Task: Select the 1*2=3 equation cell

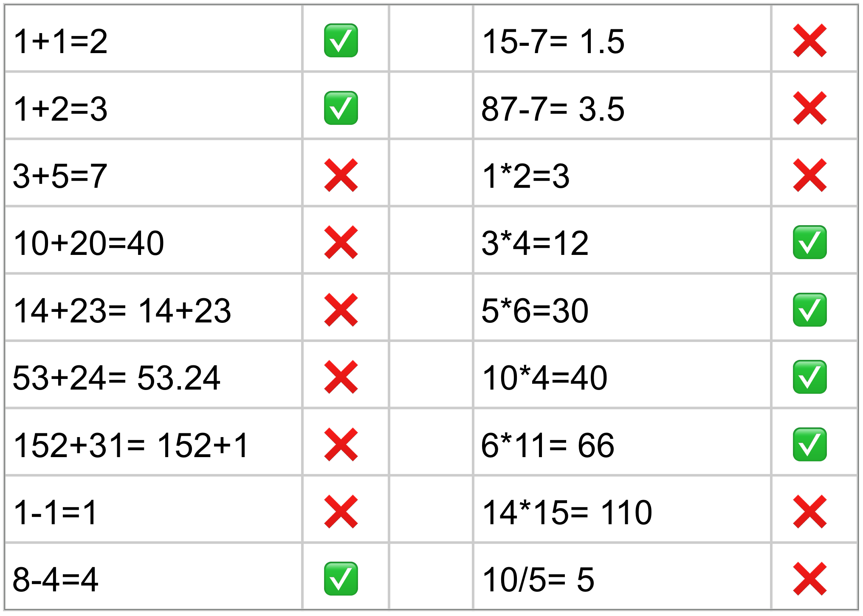Action: (622, 175)
